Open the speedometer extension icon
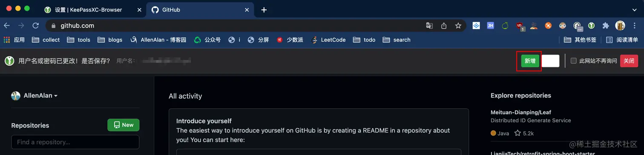Image resolution: width=644 pixels, height=155 pixels. click(578, 26)
